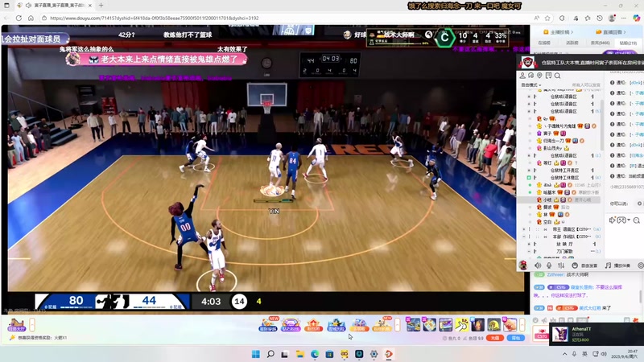This screenshot has height=362, width=644.
Task: Select user 空白 in channel list
Action: (x=547, y=222)
